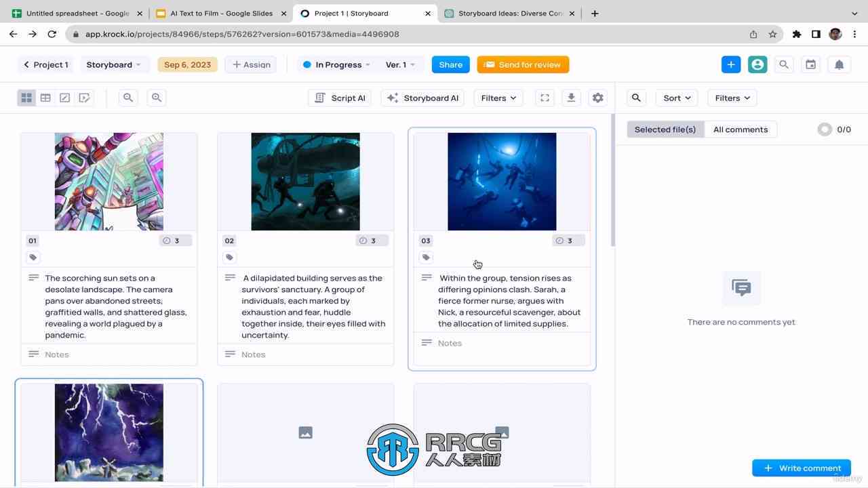The width and height of the screenshot is (868, 488).
Task: Open user profile avatar icon
Action: (x=757, y=64)
